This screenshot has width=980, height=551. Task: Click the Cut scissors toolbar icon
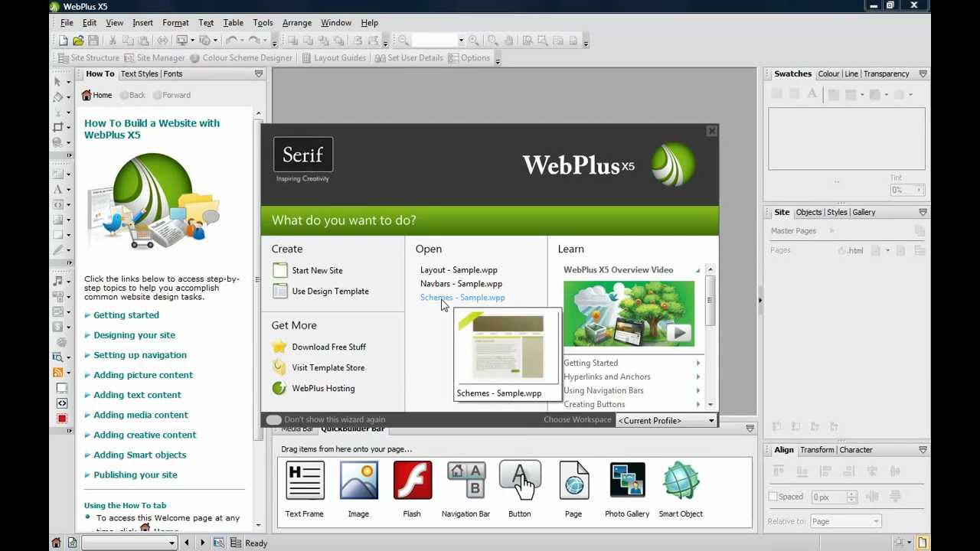pyautogui.click(x=113, y=41)
